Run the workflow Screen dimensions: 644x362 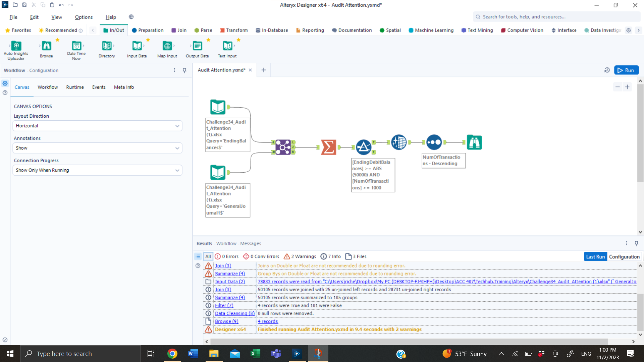(x=626, y=70)
